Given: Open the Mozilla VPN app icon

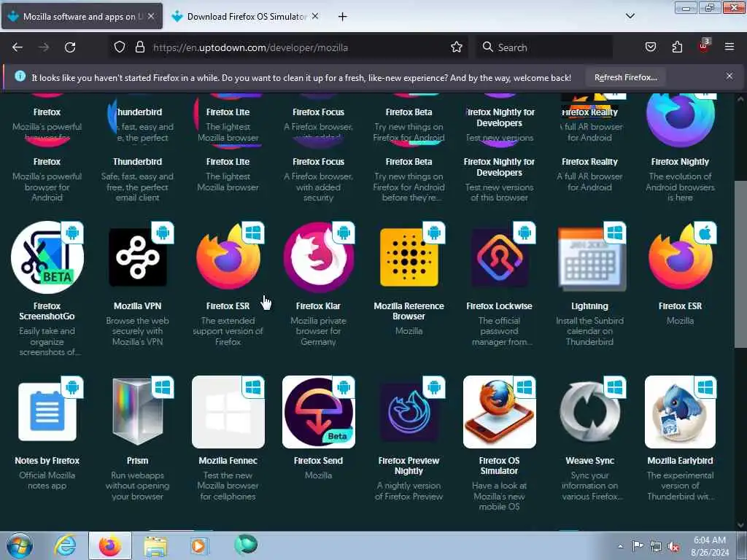Looking at the screenshot, I should pos(138,257).
